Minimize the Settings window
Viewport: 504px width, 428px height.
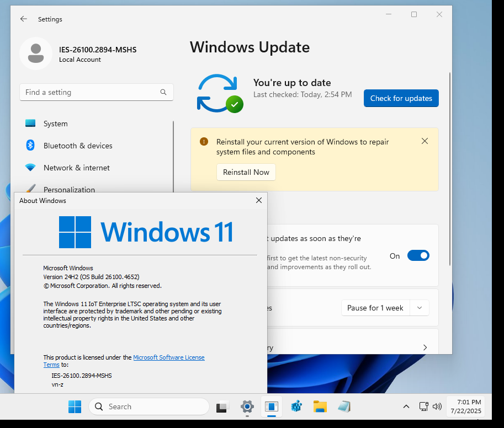pyautogui.click(x=389, y=14)
